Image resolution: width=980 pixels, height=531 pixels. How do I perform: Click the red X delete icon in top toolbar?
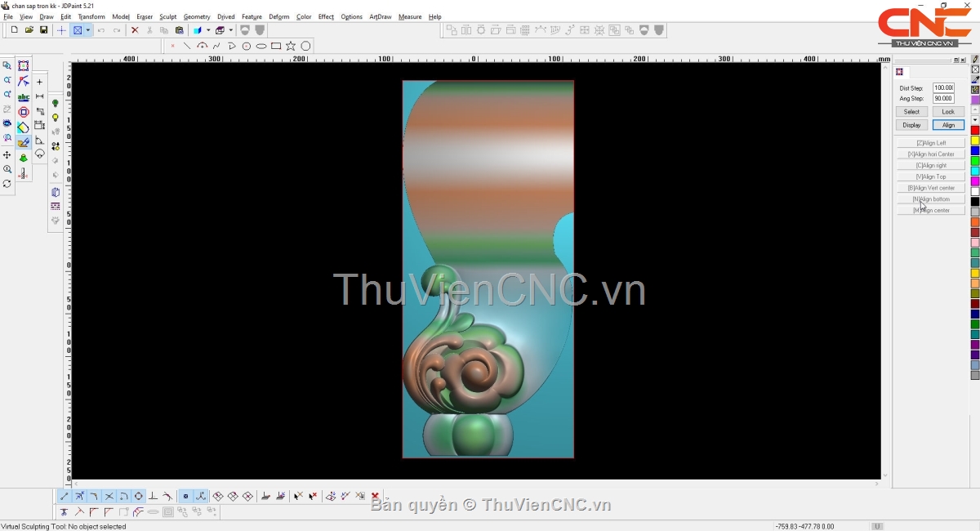[135, 30]
